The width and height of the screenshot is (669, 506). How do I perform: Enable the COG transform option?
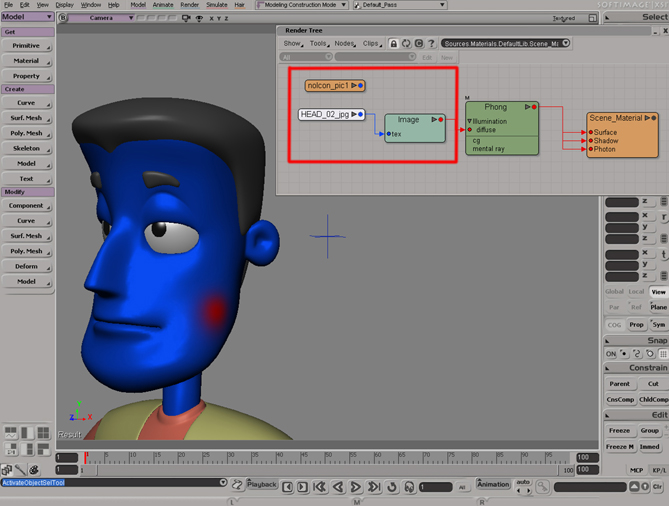pyautogui.click(x=614, y=325)
